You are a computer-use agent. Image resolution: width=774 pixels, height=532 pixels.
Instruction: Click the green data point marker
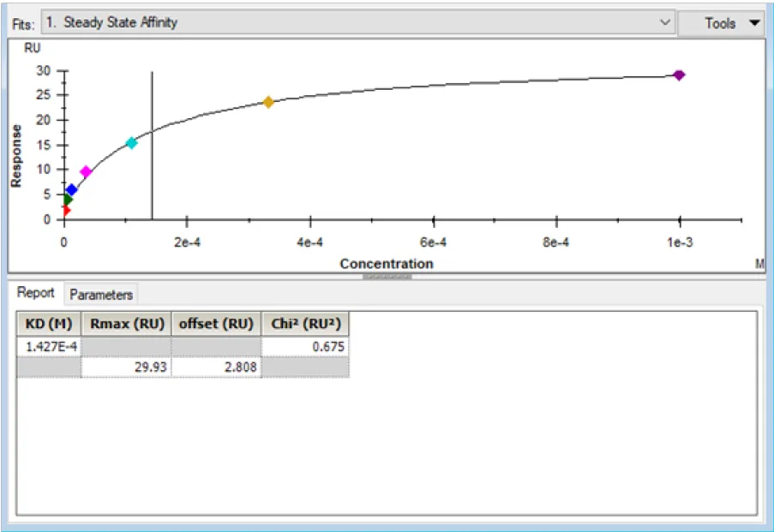coord(68,200)
